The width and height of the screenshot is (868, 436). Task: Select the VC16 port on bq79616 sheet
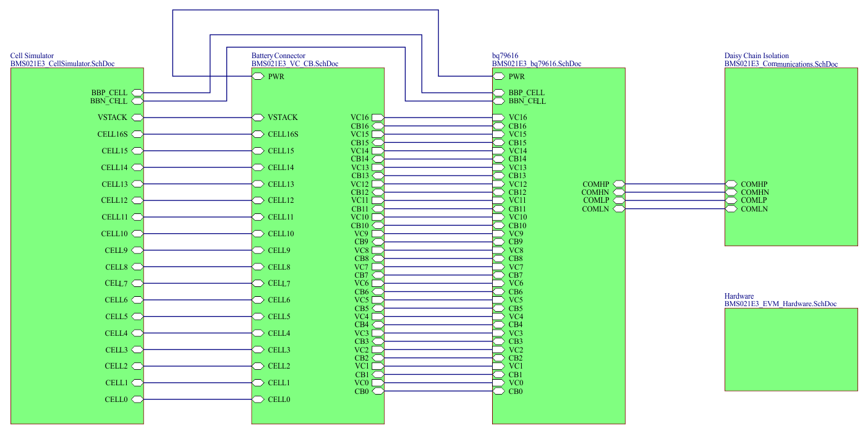498,118
